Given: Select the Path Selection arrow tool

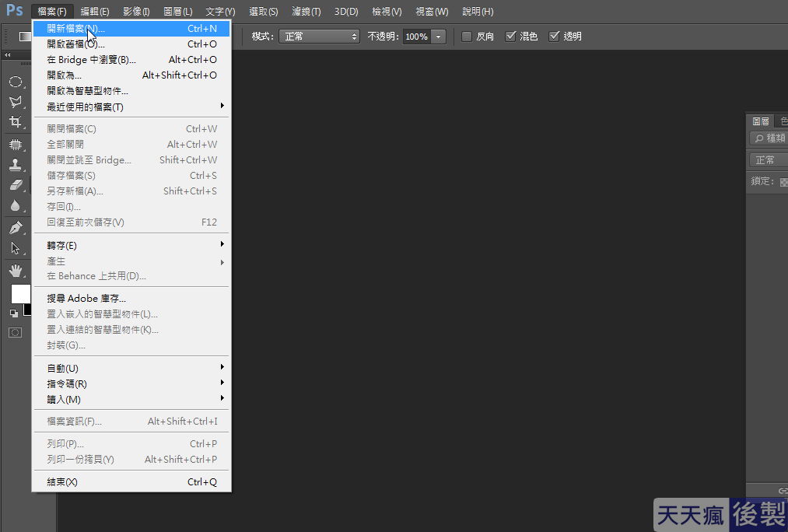Looking at the screenshot, I should click(16, 248).
